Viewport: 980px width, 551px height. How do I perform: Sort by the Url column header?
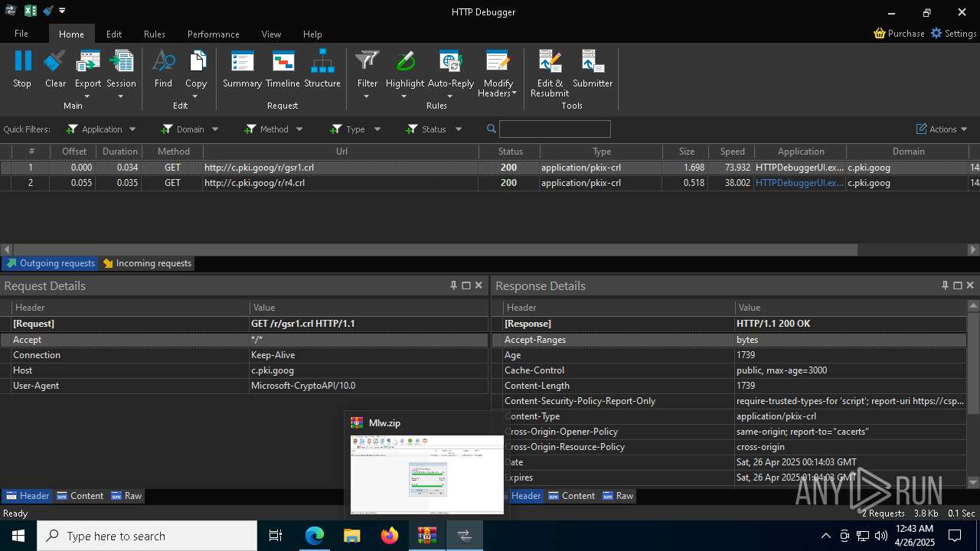pos(341,152)
